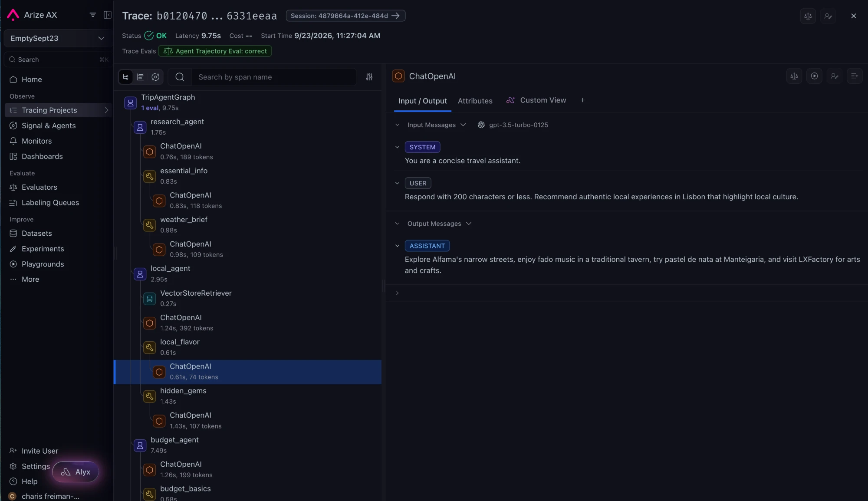Open Signal & Agents page
The height and width of the screenshot is (501, 868).
(49, 125)
